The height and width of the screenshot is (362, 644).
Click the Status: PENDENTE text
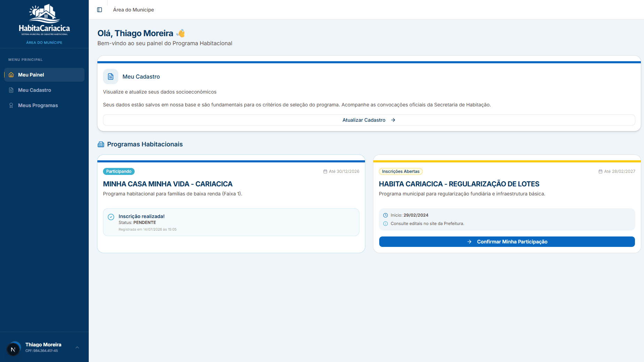pyautogui.click(x=137, y=223)
